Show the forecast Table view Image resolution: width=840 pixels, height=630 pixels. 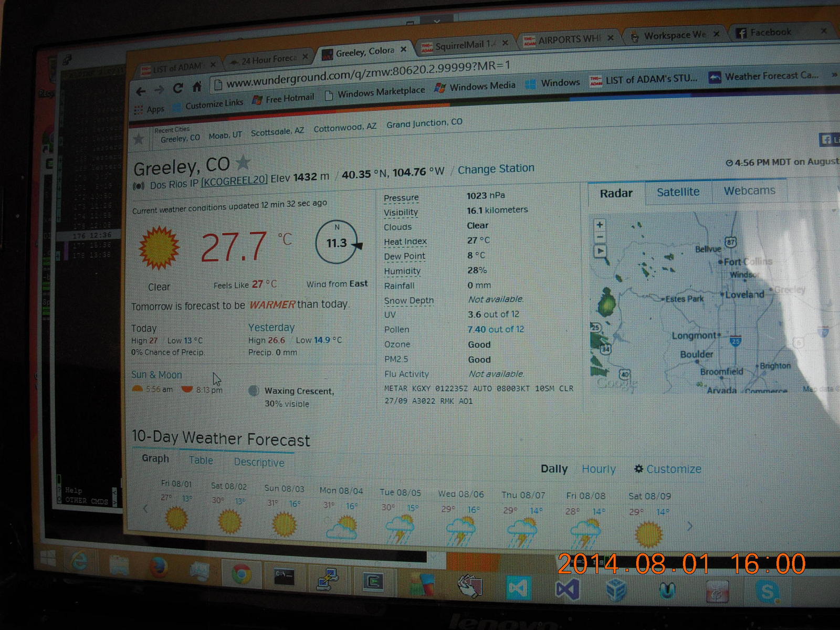pyautogui.click(x=201, y=460)
